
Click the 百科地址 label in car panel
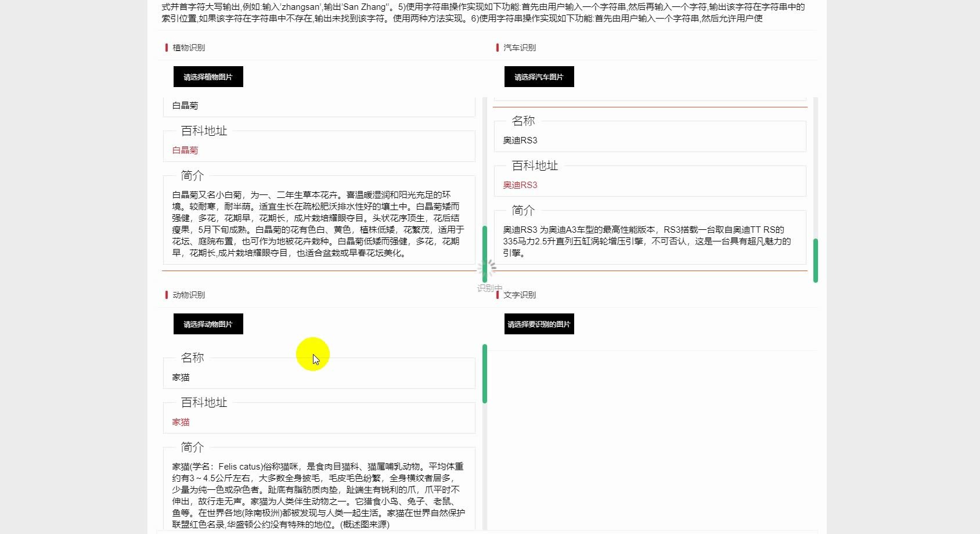[535, 165]
